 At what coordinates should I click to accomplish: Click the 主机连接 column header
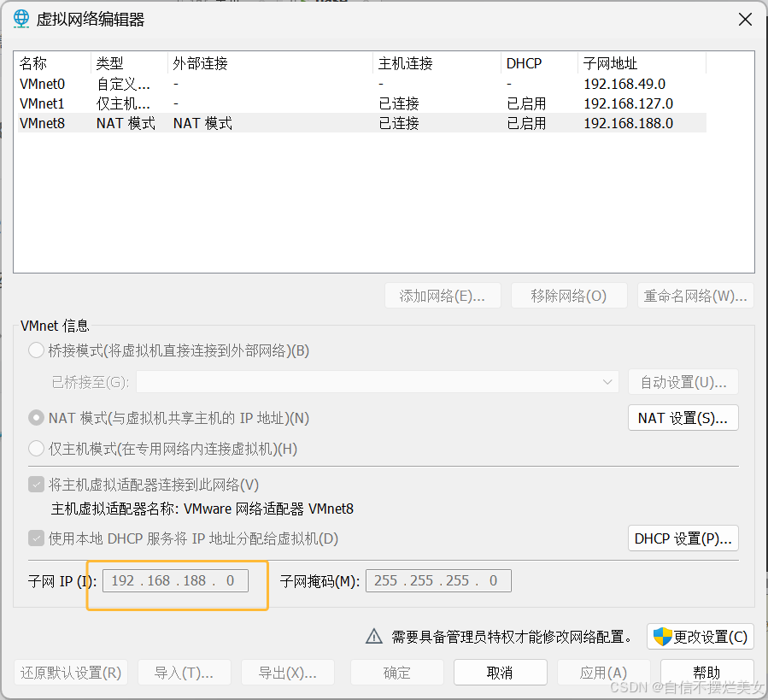[x=437, y=63]
